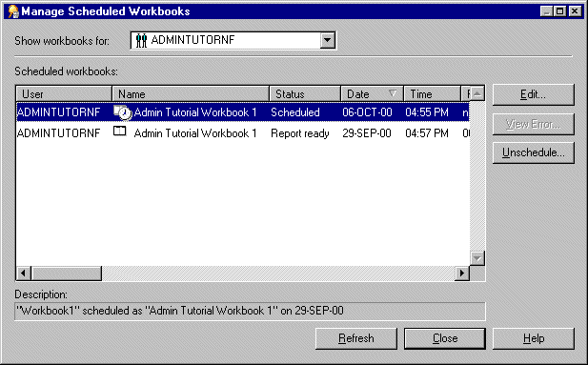Image resolution: width=588 pixels, height=365 pixels.
Task: Click the disabled View Error... button
Action: pyautogui.click(x=533, y=124)
